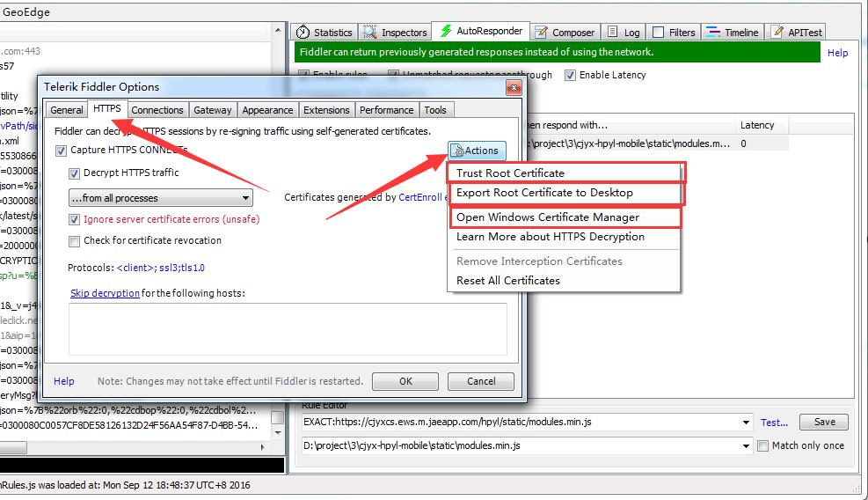Click the Log tab document icon
The width and height of the screenshot is (868, 500).
614,33
